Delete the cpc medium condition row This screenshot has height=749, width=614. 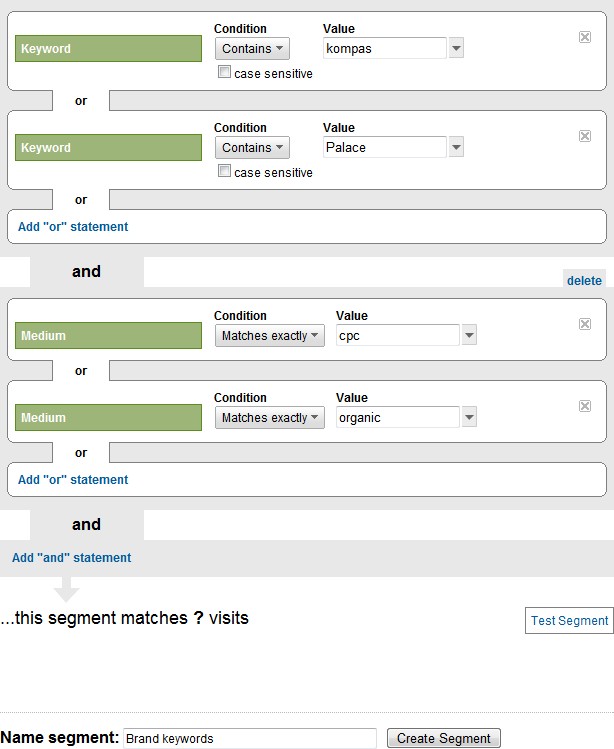tap(585, 324)
